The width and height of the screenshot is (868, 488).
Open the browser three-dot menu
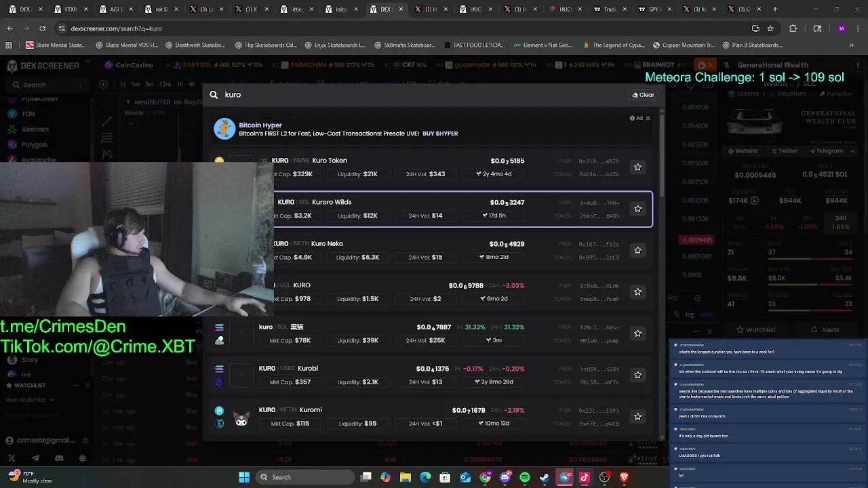coord(858,28)
